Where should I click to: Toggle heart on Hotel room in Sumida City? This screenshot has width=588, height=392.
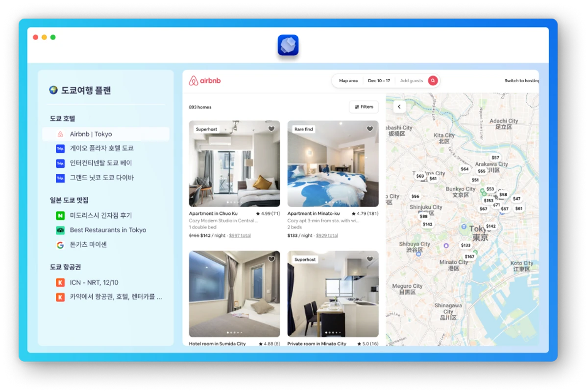pyautogui.click(x=271, y=259)
